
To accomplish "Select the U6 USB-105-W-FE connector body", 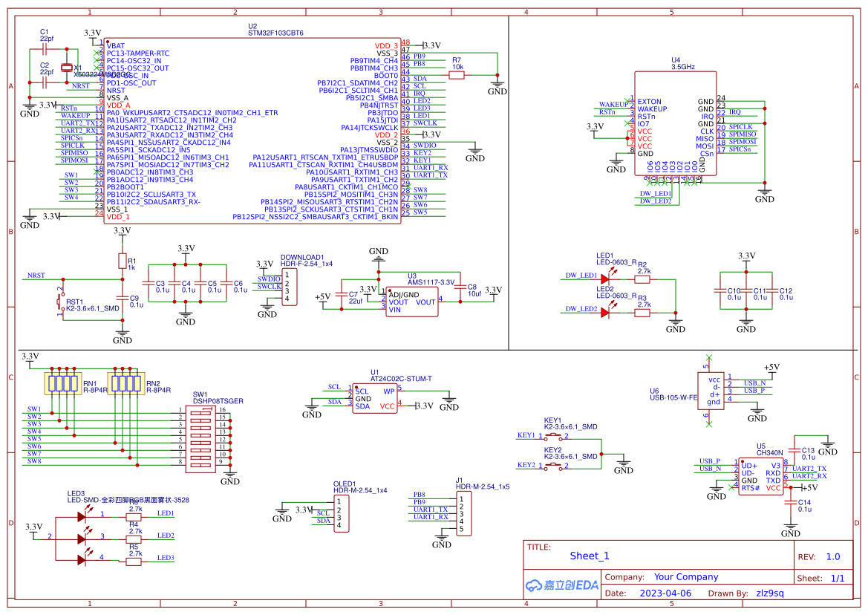I will (x=711, y=391).
